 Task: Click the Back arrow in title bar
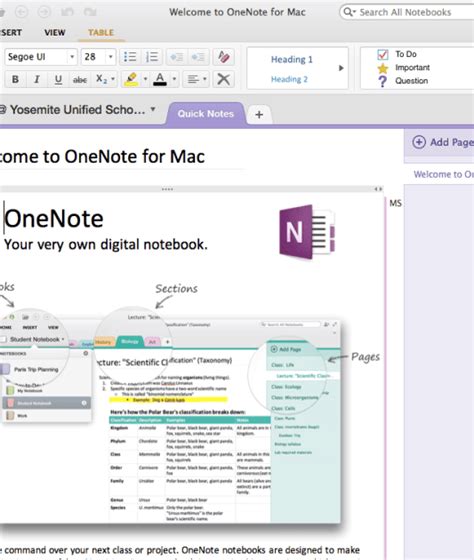21,12
